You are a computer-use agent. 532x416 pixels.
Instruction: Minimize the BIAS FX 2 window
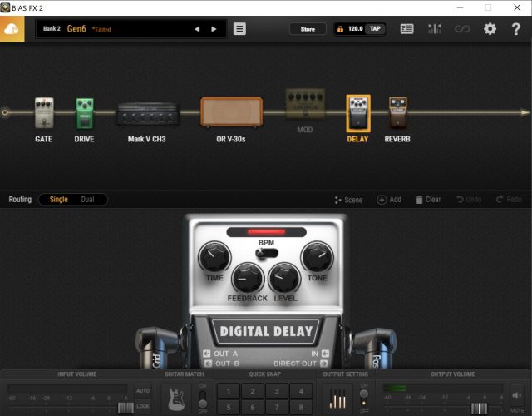pyautogui.click(x=460, y=7)
